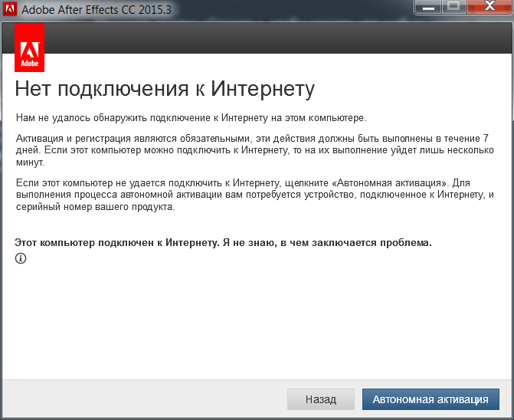Screen dimensions: 514x420
Task: Click the heading Нет подключения к Интернету
Action: pos(165,89)
